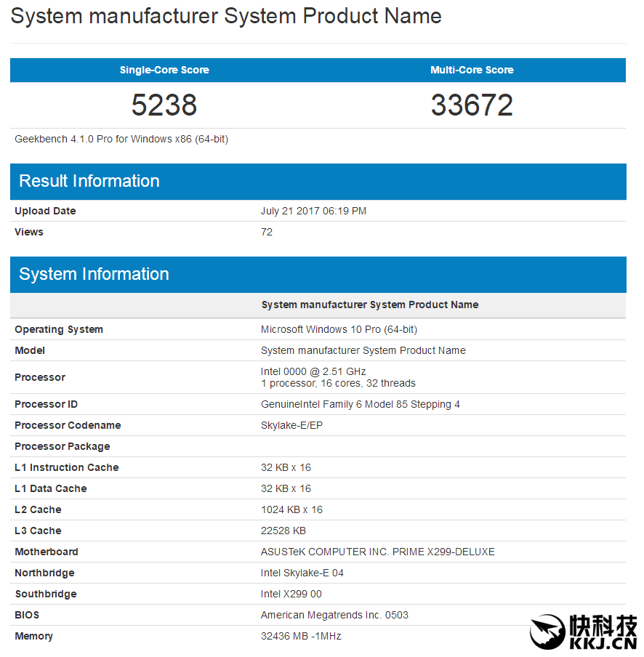
Task: Click the Multi-Core Score header
Action: (472, 70)
